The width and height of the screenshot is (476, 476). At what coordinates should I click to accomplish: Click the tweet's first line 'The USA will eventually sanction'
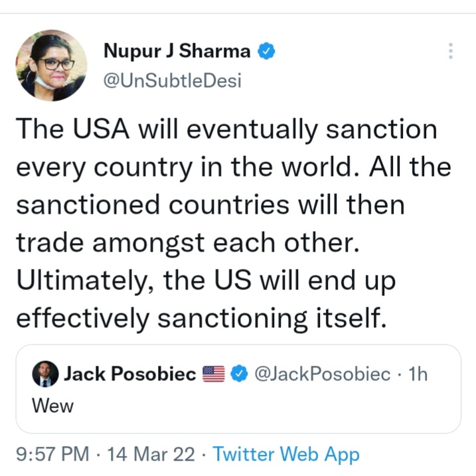[x=226, y=129]
